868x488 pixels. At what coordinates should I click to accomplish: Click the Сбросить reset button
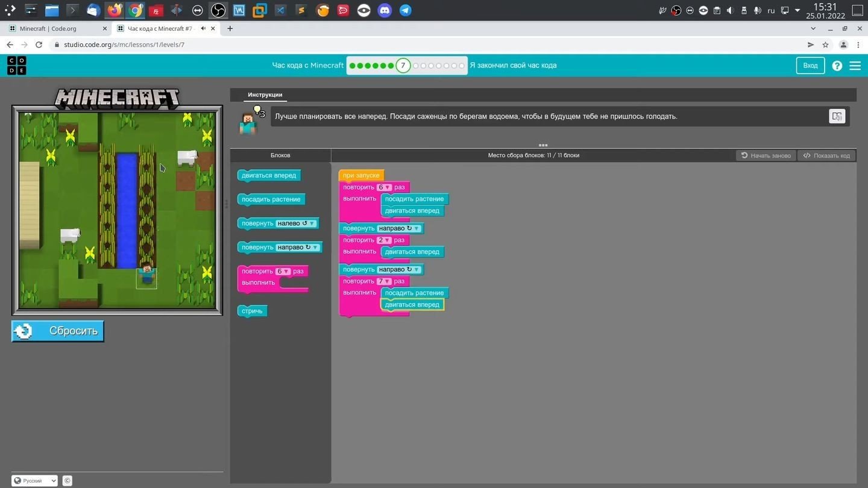58,331
